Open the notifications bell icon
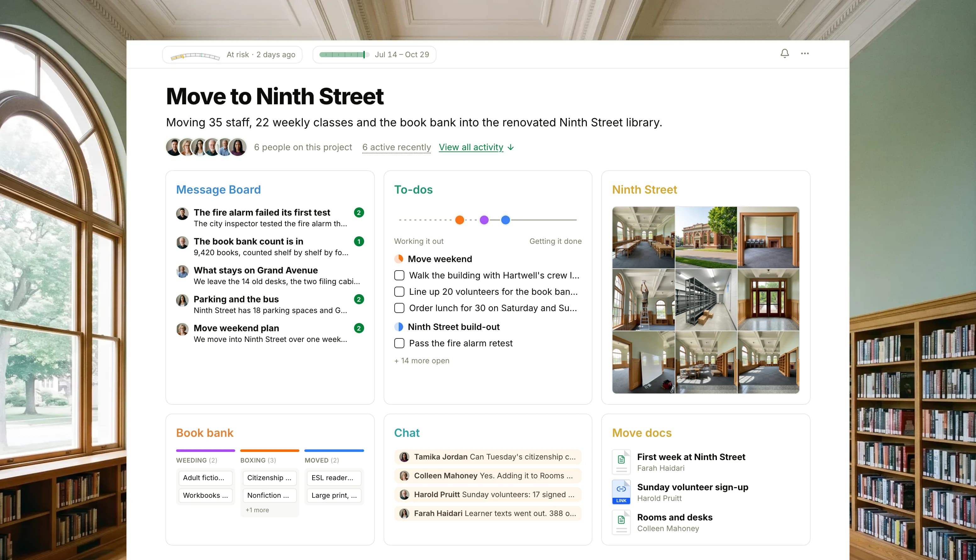 (x=785, y=53)
